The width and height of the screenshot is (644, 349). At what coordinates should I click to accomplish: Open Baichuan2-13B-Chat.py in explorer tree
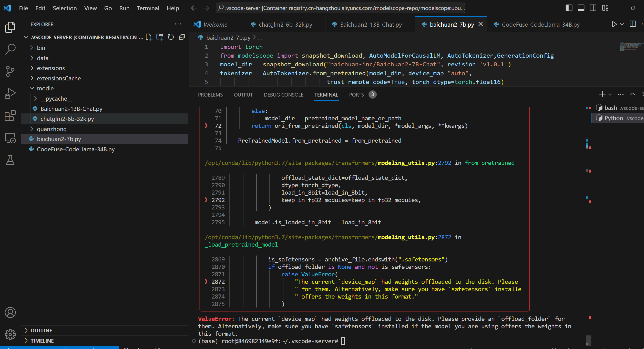pos(105,109)
